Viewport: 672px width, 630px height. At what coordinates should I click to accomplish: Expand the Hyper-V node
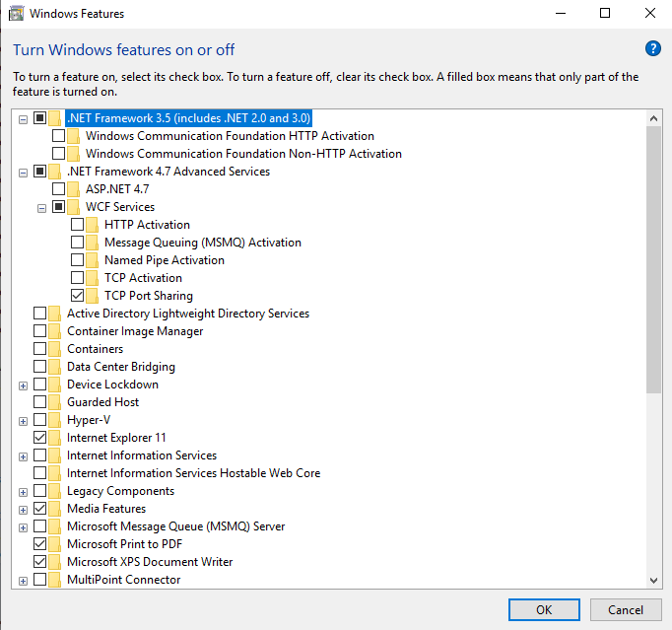23,422
